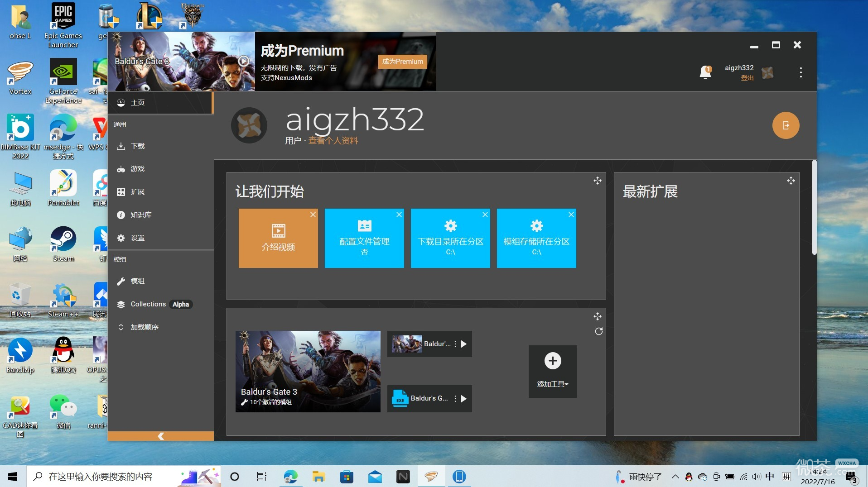Open Microsoft Edge from taskbar
The image size is (868, 487).
point(290,477)
